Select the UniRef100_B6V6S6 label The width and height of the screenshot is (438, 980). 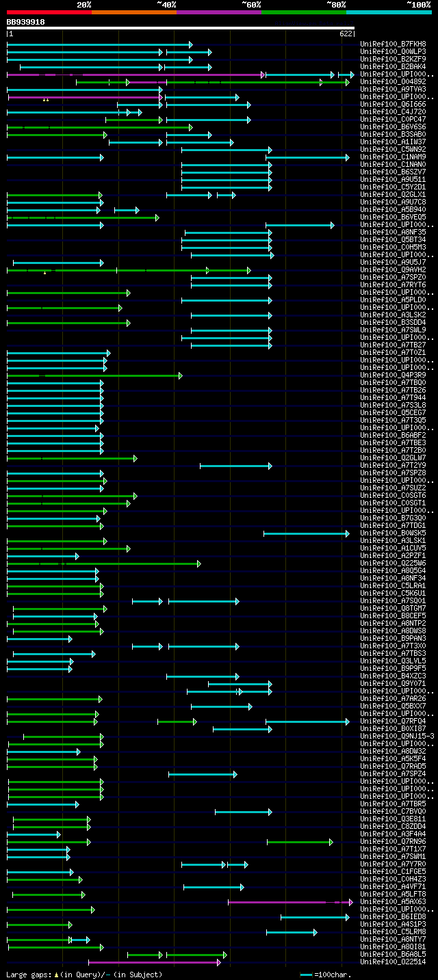tap(393, 127)
